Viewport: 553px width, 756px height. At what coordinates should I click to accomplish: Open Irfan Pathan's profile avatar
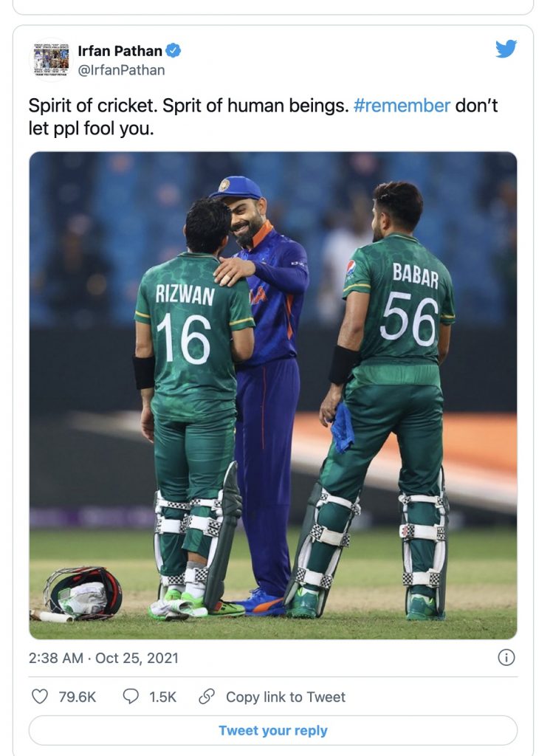pyautogui.click(x=52, y=60)
